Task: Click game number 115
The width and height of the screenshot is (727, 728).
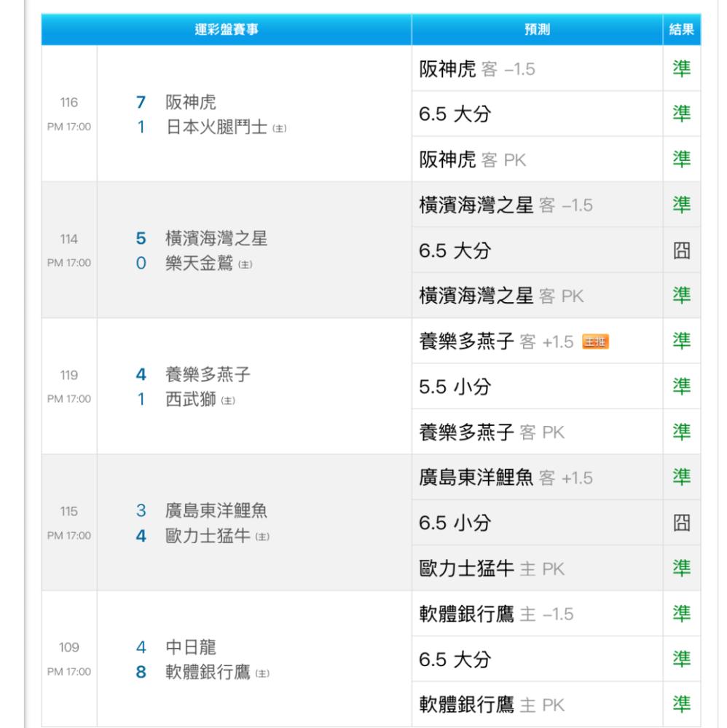Action: pyautogui.click(x=68, y=511)
